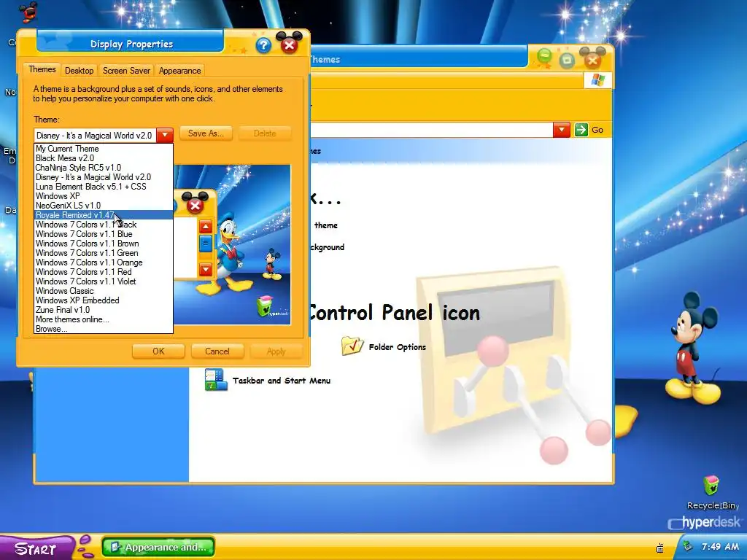Select Black Mesa v2.0 theme
The image size is (747, 560).
pos(104,158)
